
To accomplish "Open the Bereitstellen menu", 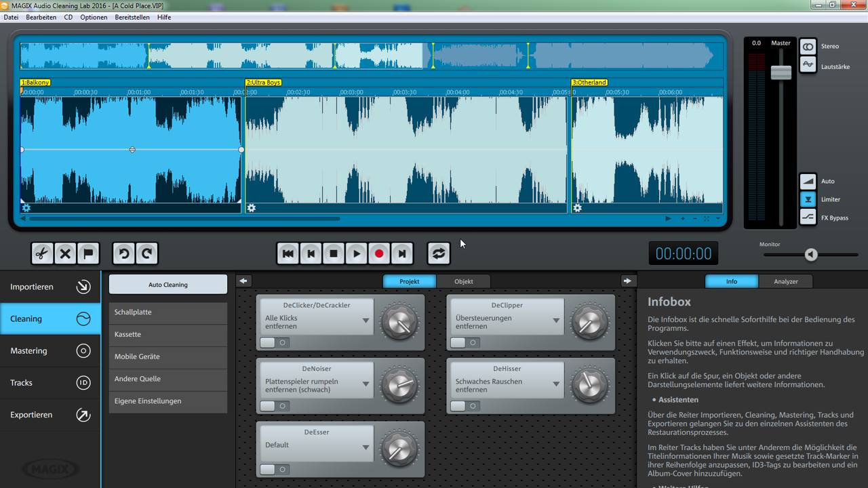I will (x=132, y=17).
